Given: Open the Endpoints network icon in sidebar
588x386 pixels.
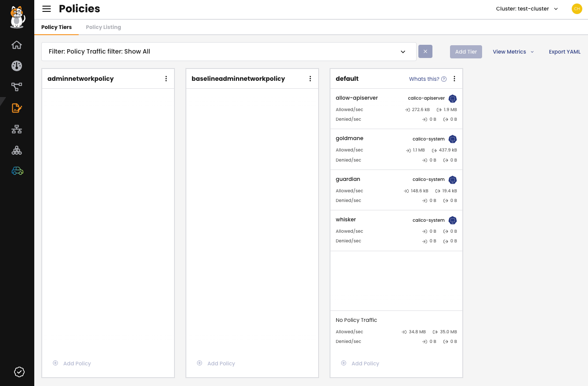Looking at the screenshot, I should (17, 130).
